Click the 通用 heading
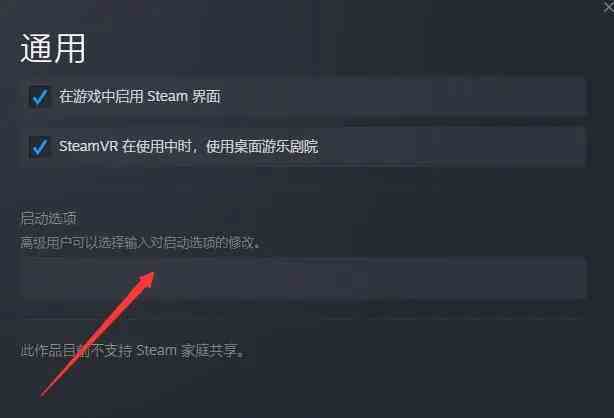This screenshot has height=418, width=614. coord(52,48)
